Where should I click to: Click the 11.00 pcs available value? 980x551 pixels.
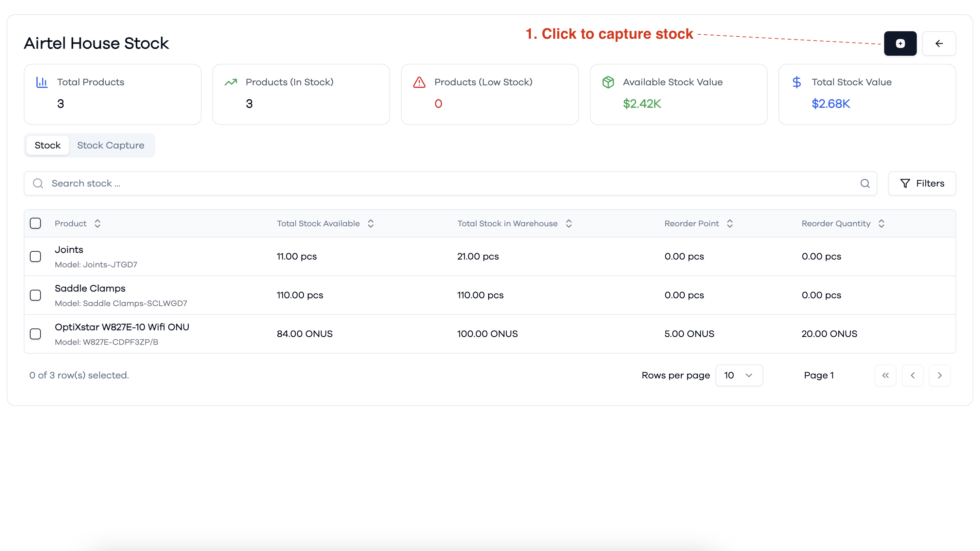click(x=297, y=257)
